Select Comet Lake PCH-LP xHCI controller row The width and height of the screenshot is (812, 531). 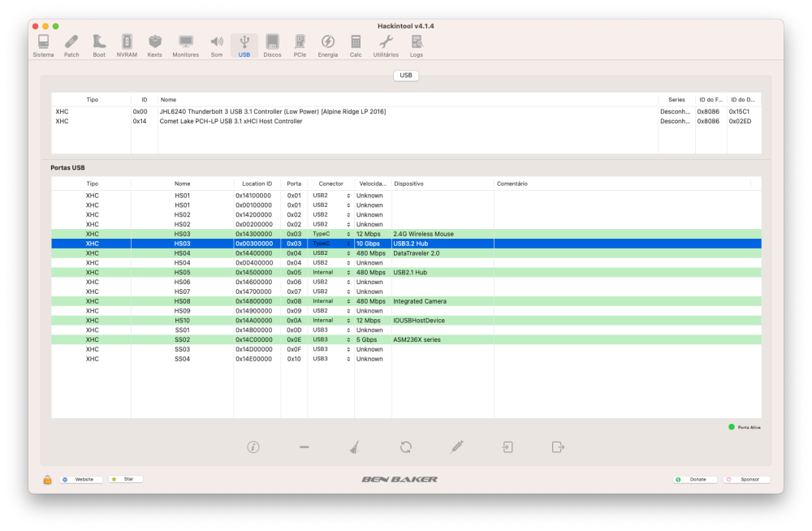pyautogui.click(x=406, y=121)
